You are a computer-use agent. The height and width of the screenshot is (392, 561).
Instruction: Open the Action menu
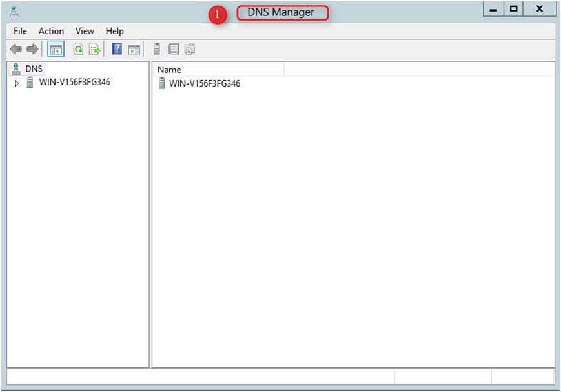coord(51,31)
